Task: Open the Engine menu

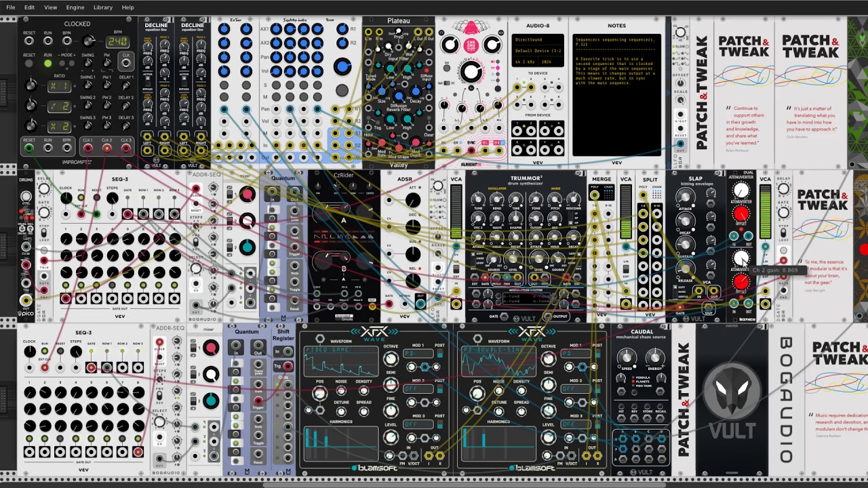Action: 75,7
